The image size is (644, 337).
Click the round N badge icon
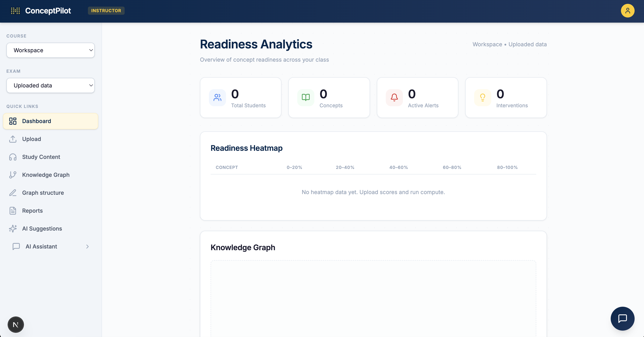[16, 324]
